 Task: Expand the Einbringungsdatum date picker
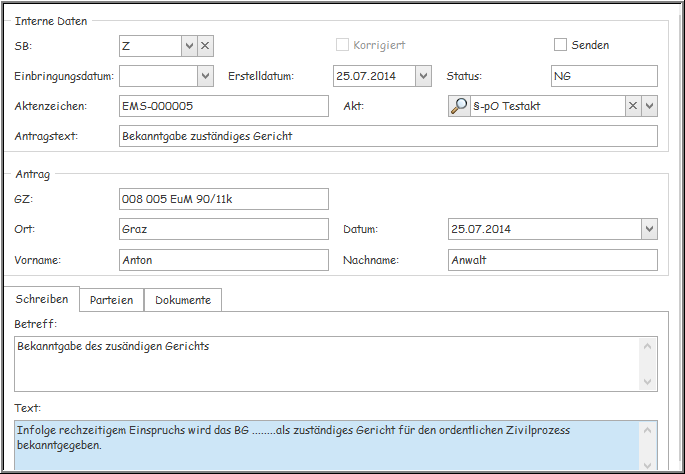click(205, 76)
